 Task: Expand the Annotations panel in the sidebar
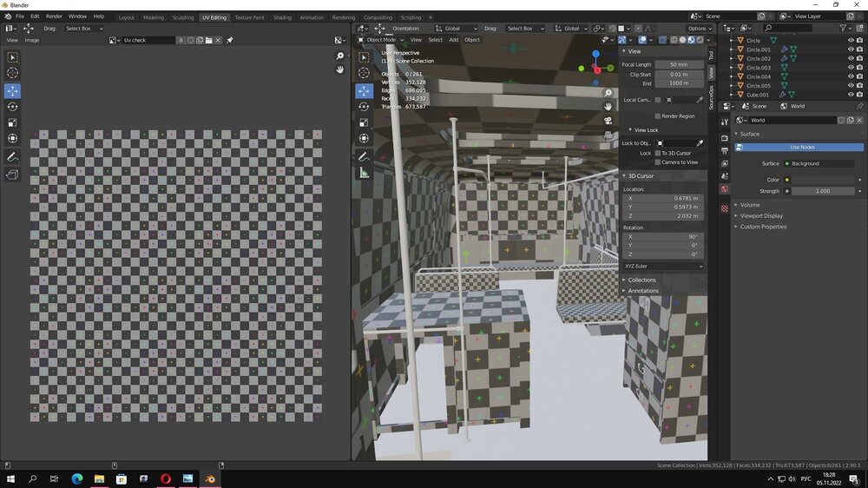(643, 291)
